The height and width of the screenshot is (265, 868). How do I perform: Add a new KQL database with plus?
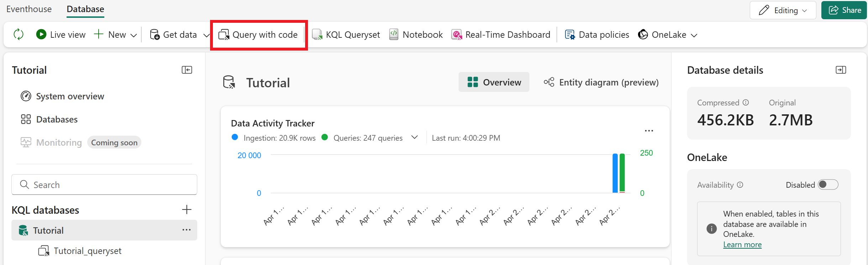tap(187, 209)
